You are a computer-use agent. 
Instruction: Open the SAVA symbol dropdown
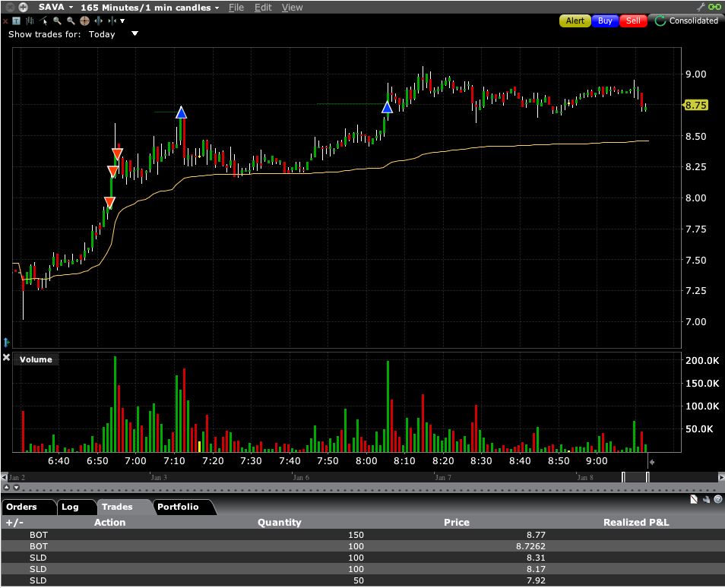(71, 8)
